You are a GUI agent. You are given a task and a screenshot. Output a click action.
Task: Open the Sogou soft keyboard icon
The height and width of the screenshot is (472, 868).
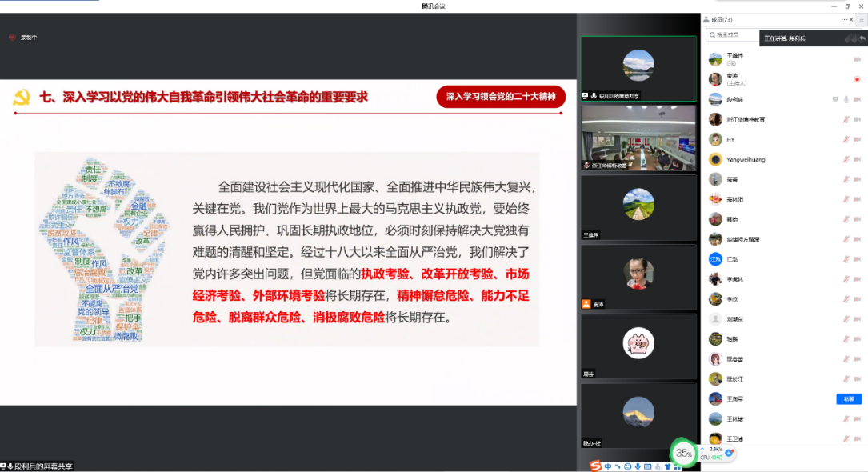(x=647, y=466)
